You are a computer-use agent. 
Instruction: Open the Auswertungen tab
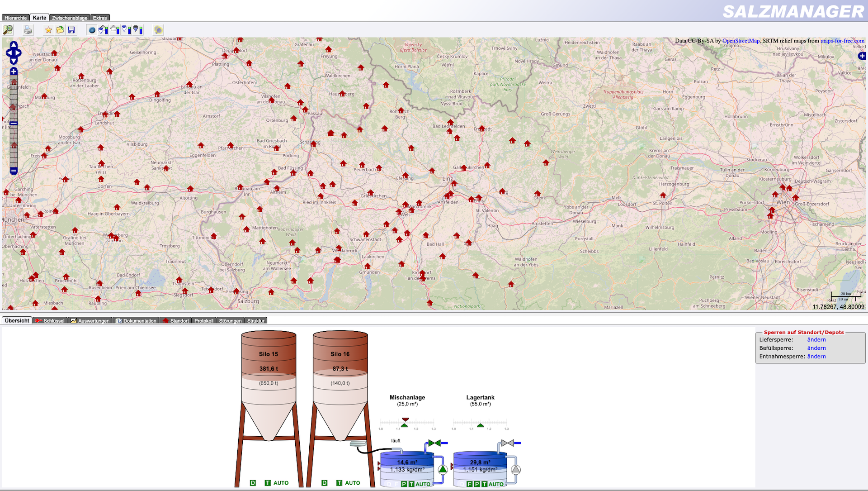coord(90,320)
